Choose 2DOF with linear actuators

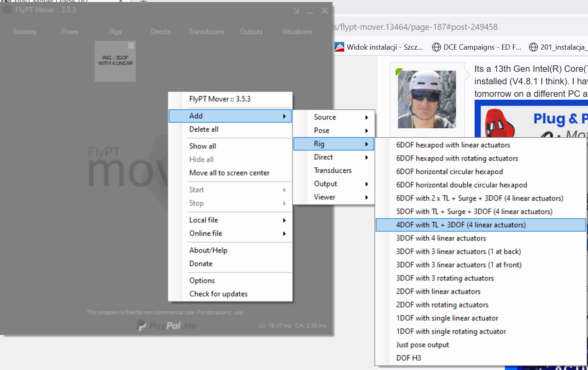[481, 291]
